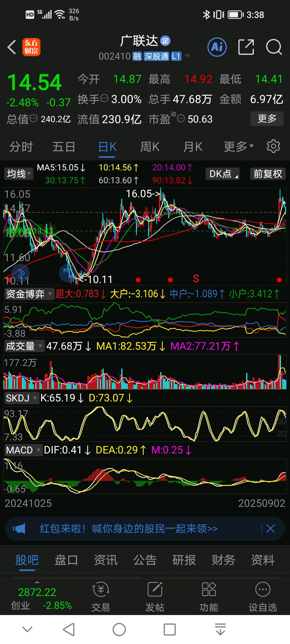Open chart settings gear icon

[273, 146]
